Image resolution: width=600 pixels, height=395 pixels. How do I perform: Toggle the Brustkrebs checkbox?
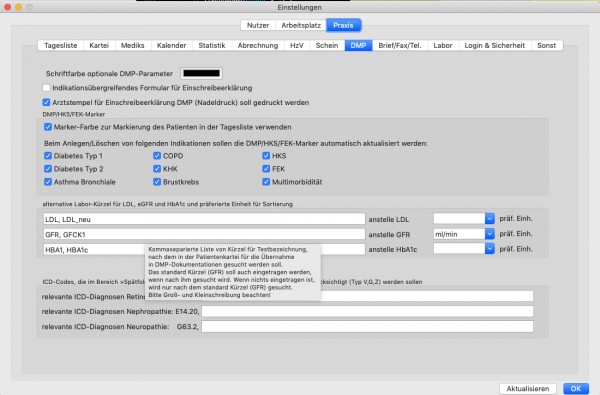pos(157,182)
